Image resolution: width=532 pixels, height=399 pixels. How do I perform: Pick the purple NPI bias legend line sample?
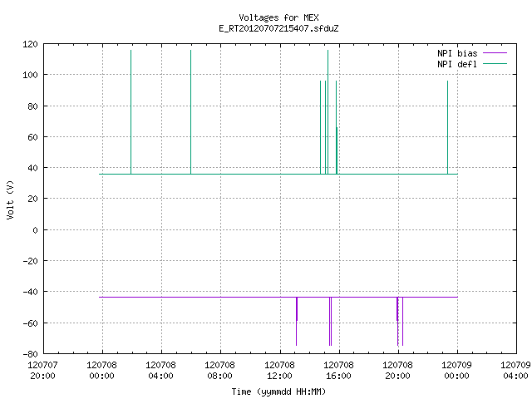[x=495, y=53]
